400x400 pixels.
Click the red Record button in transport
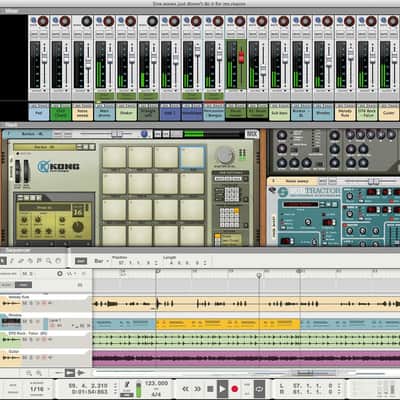(x=235, y=389)
